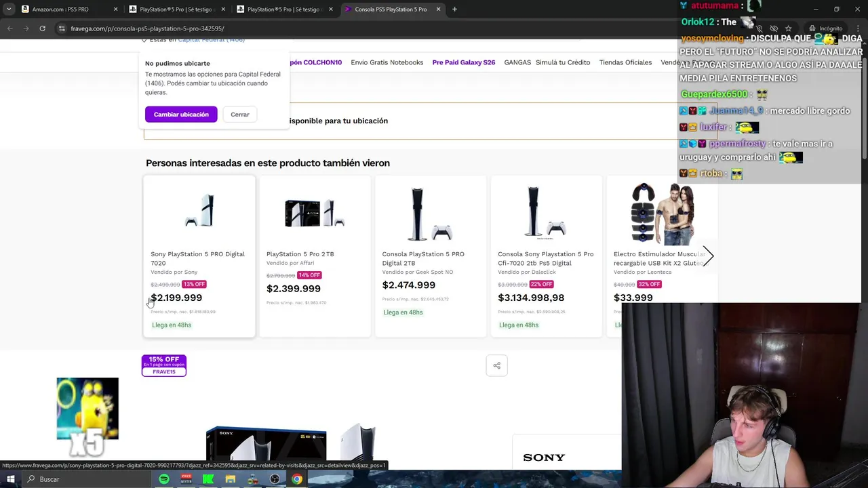Image resolution: width=868 pixels, height=488 pixels.
Task: Click the $33.999 price
Action: [633, 298]
